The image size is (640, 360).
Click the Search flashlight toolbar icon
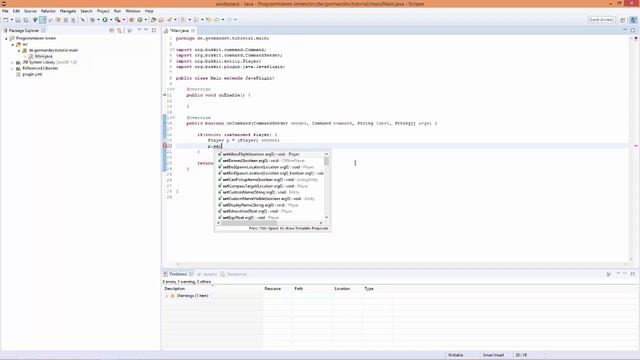tap(169, 20)
